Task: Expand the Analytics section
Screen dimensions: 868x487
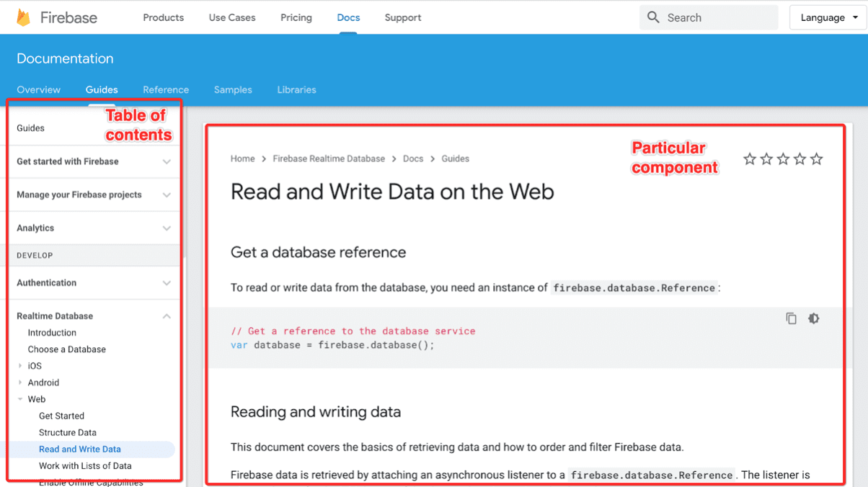Action: click(167, 228)
